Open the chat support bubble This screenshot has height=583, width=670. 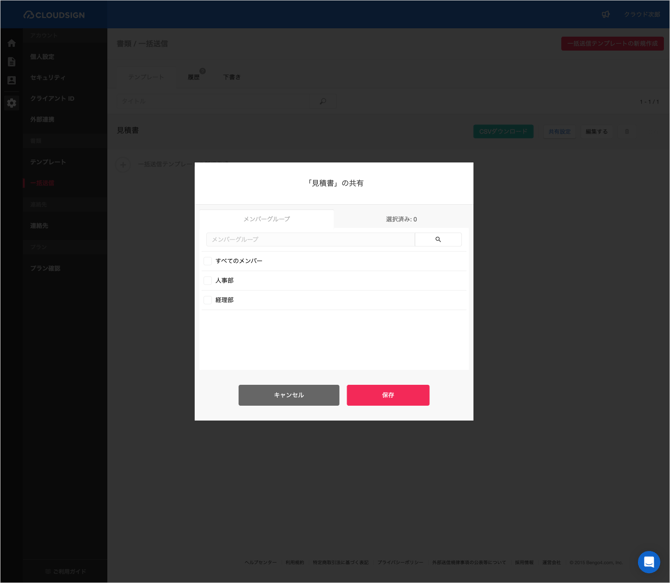[x=649, y=562]
